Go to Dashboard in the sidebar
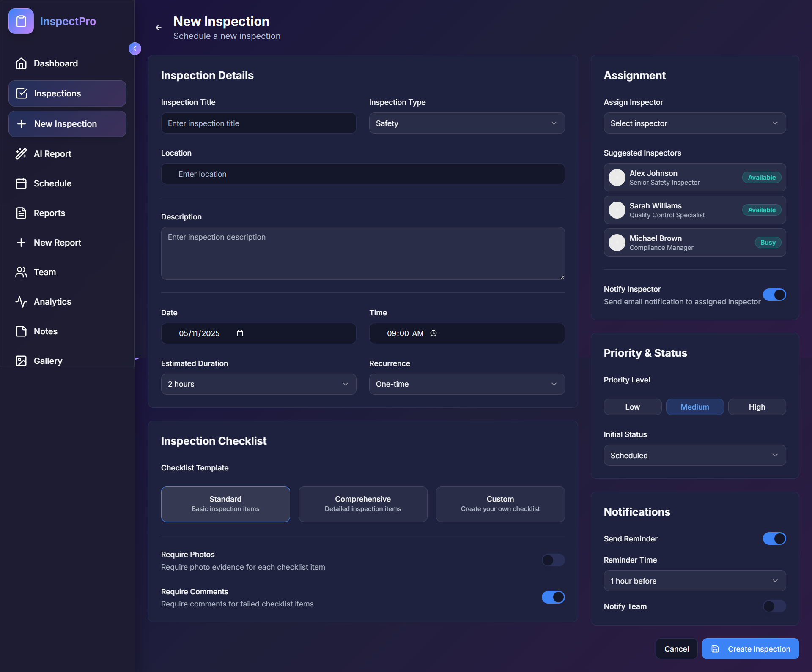The width and height of the screenshot is (812, 672). click(x=67, y=63)
